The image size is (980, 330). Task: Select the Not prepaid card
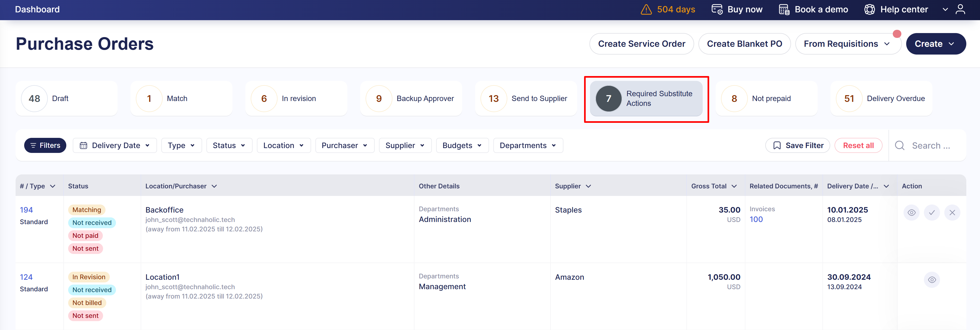point(767,98)
